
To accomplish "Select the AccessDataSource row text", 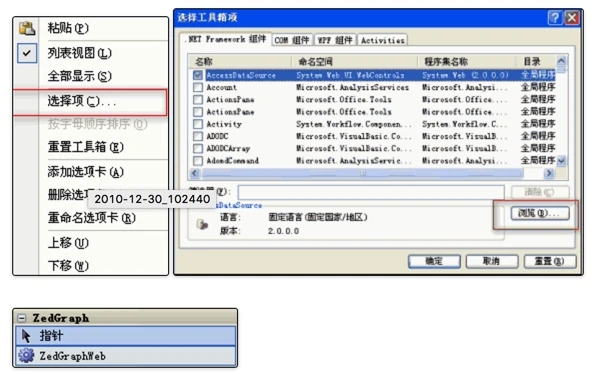I will [x=241, y=75].
